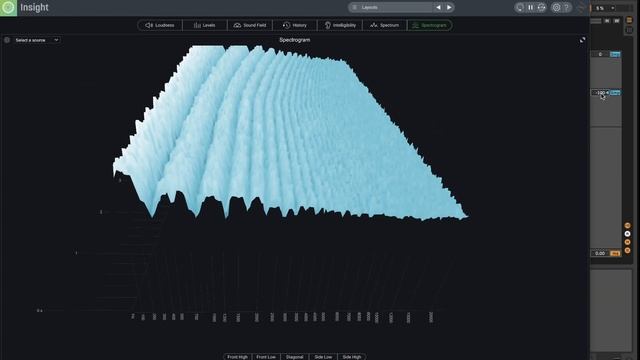
Task: Open the Sound Field tab
Action: coord(249,25)
